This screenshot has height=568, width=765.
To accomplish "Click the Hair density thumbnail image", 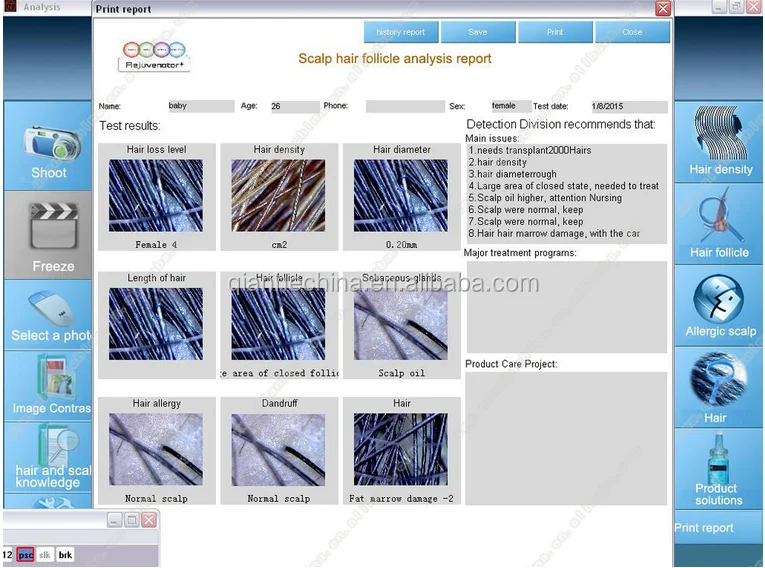I will point(280,196).
